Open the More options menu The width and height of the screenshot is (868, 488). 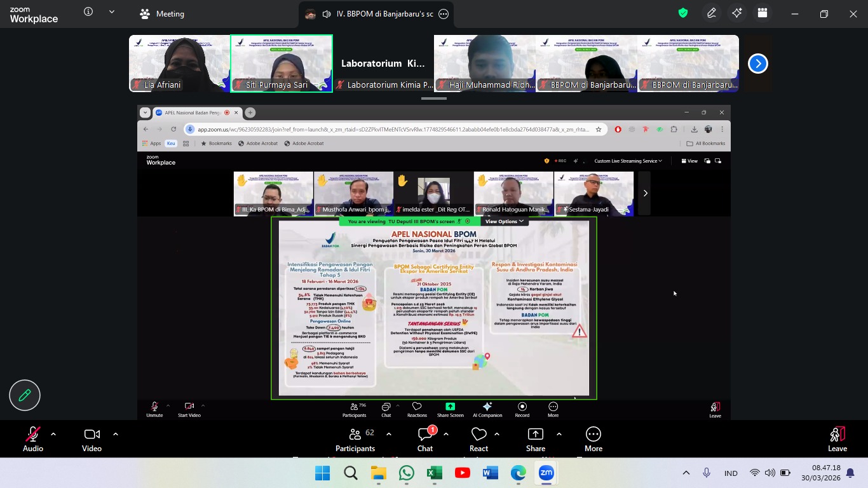[x=593, y=438]
